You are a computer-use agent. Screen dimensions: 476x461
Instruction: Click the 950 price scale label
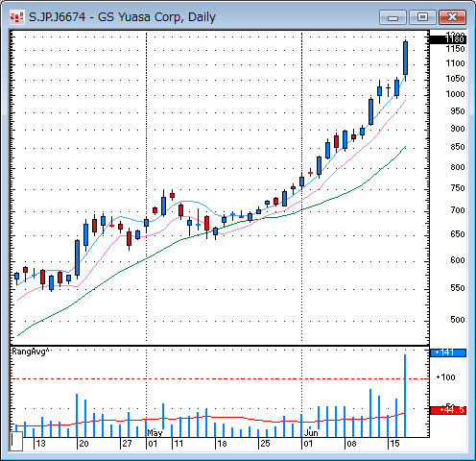point(458,111)
